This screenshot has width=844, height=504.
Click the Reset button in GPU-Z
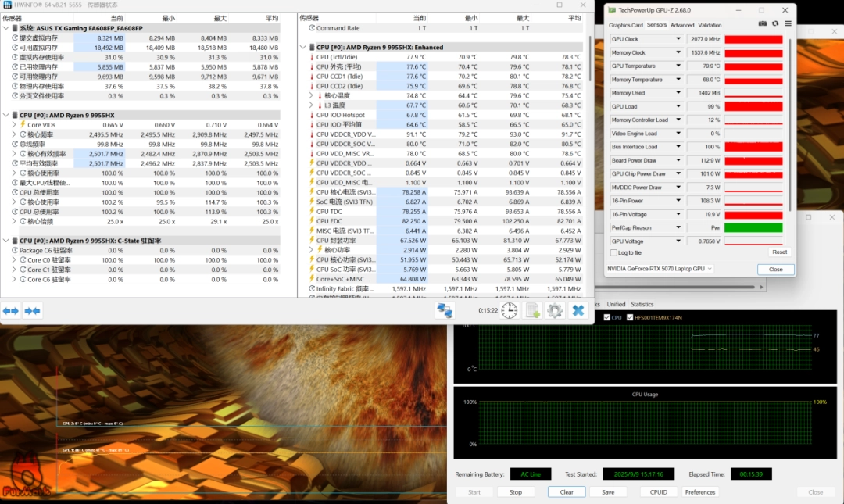click(x=779, y=252)
